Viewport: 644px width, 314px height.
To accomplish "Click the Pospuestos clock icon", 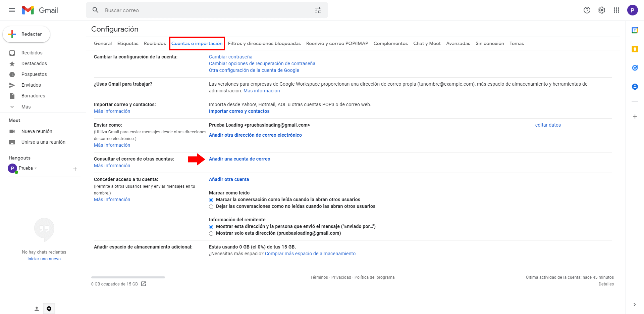I will (x=12, y=74).
